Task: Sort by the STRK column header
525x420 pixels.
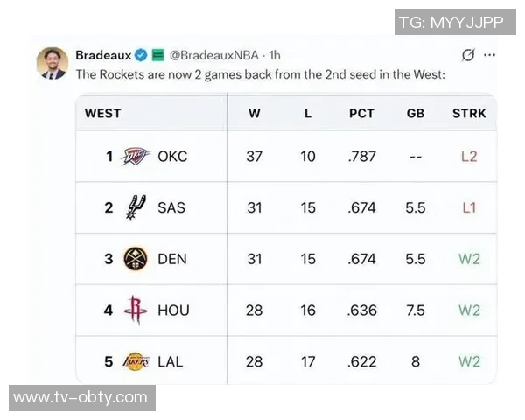Action: 469,113
